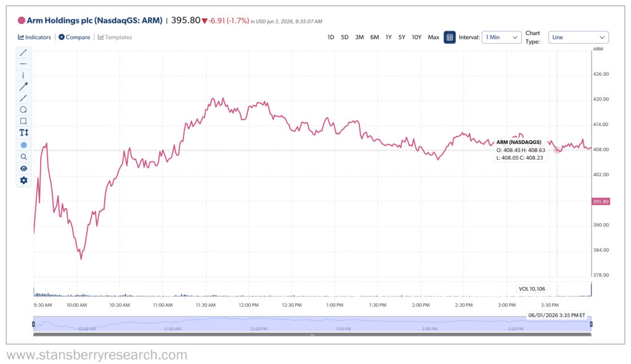
Task: Select the plain segment line tool
Action: point(23,98)
